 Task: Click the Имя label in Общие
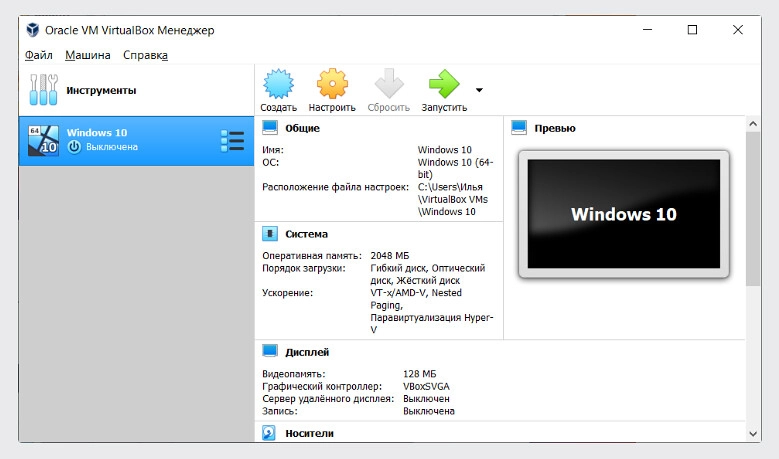(x=273, y=150)
